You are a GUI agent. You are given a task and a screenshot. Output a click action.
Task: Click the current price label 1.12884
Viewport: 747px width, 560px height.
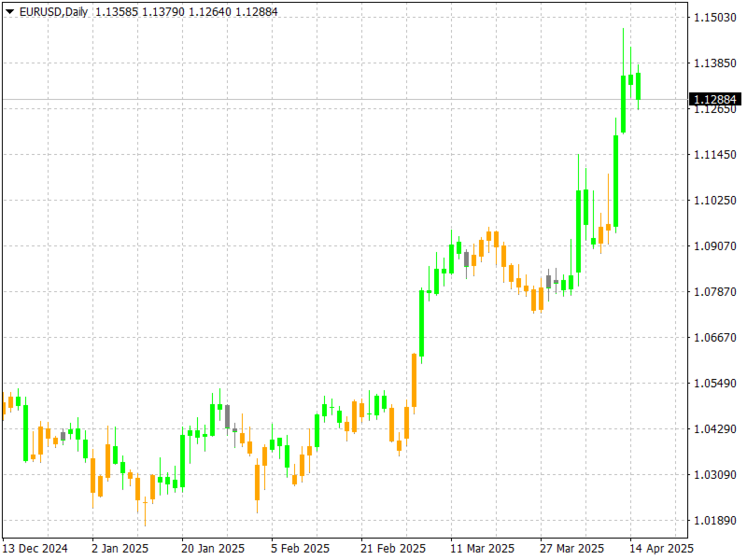[x=715, y=99]
